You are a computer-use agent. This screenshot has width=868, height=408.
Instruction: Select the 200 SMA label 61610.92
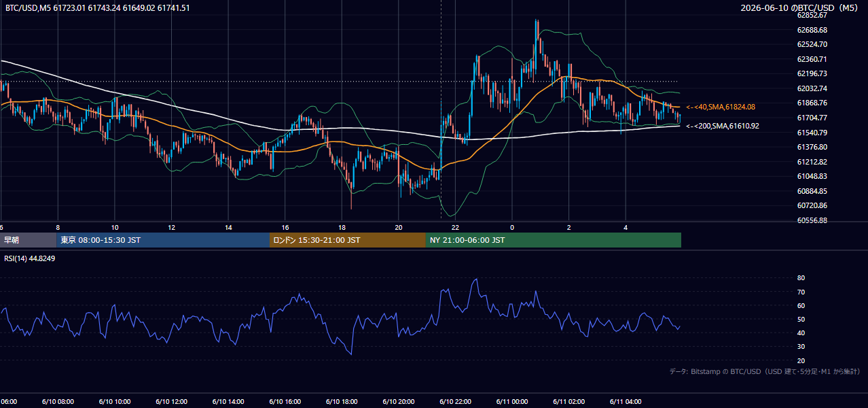(723, 126)
